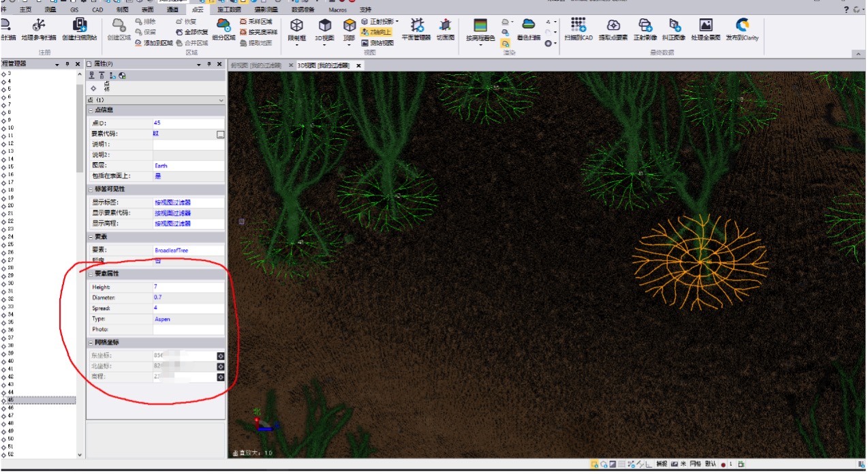Click the Diameter value field

tap(188, 298)
